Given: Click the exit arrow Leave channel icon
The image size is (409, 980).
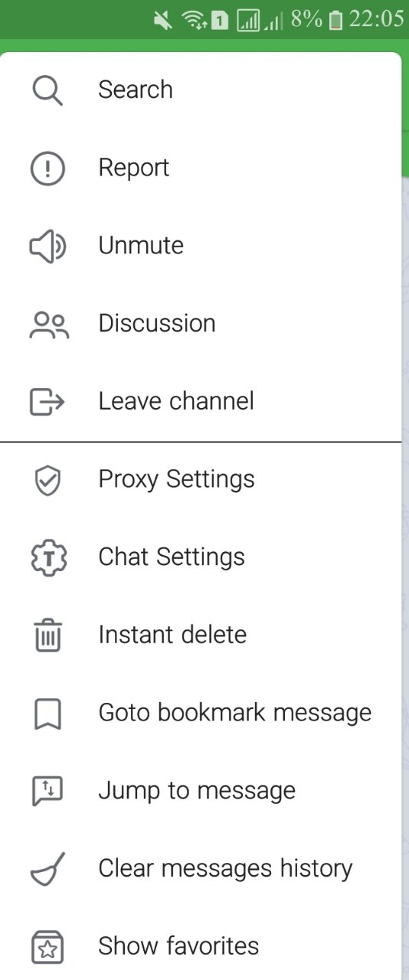Looking at the screenshot, I should 47,402.
